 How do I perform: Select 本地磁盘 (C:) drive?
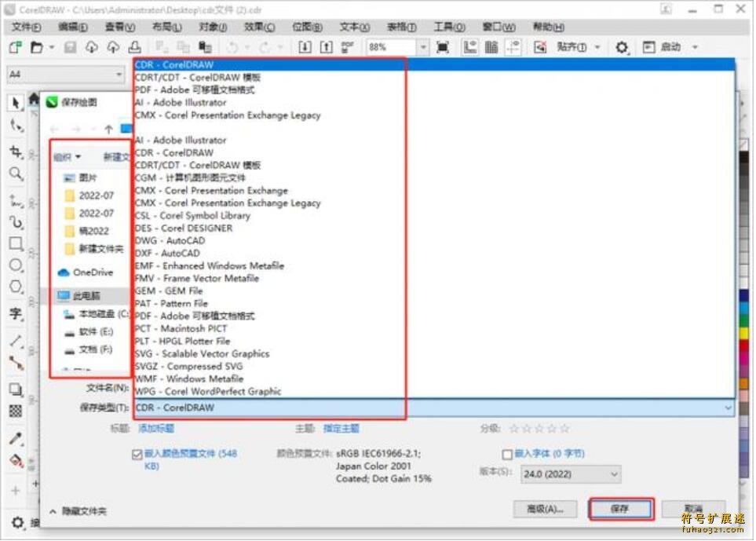(97, 314)
